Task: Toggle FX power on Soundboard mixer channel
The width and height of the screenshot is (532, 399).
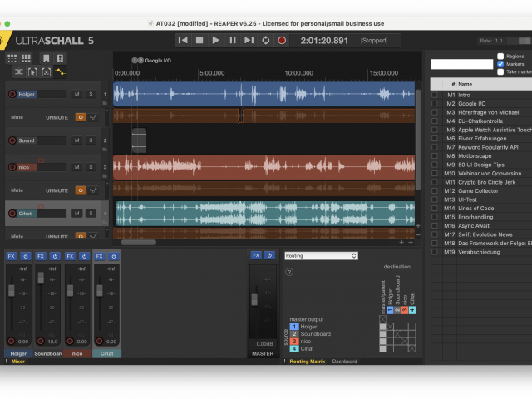Action: 55,256
